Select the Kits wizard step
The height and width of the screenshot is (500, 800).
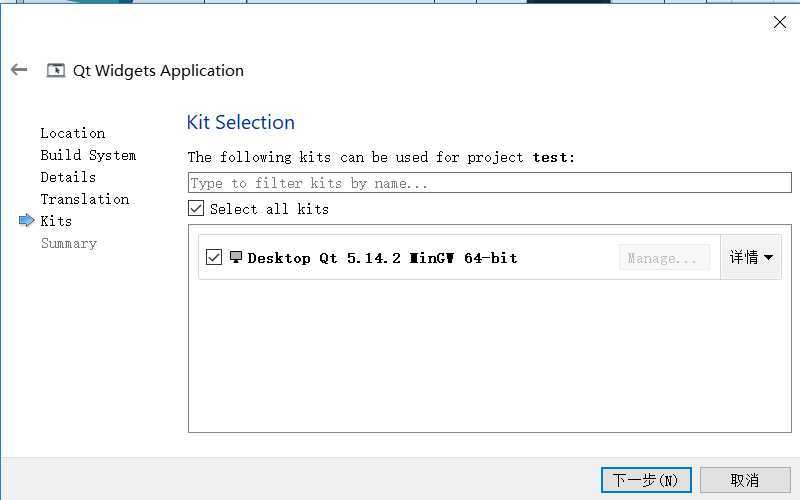point(56,221)
